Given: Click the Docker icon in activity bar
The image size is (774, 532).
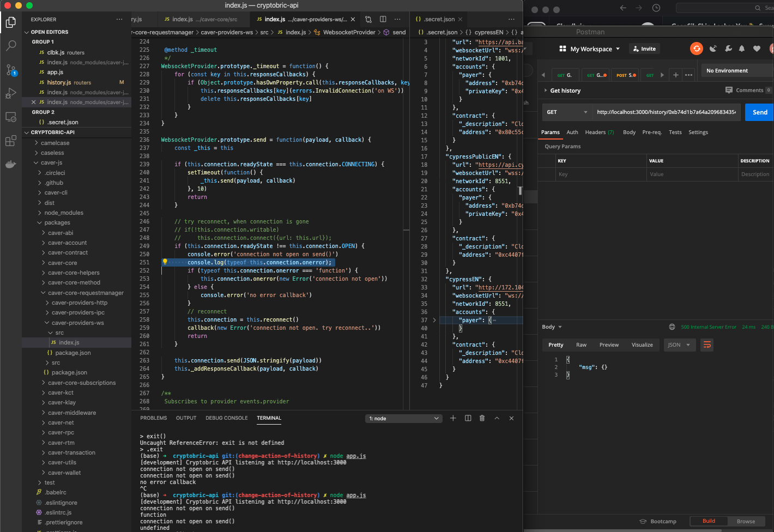Looking at the screenshot, I should 11,164.
